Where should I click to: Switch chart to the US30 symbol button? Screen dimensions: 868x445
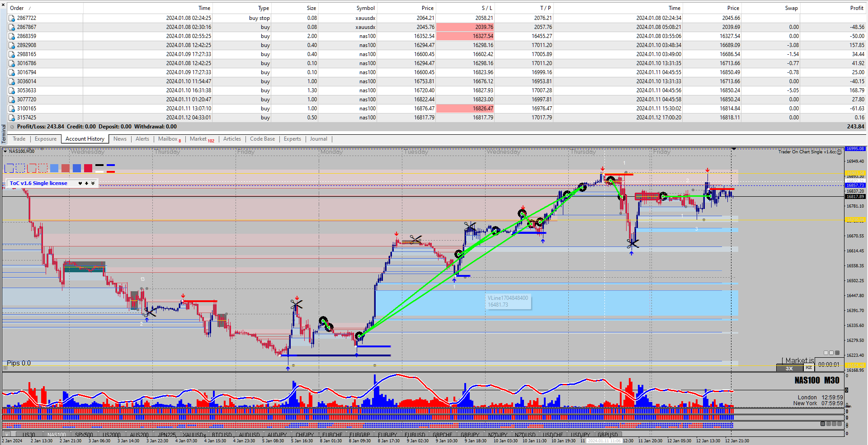point(29,435)
